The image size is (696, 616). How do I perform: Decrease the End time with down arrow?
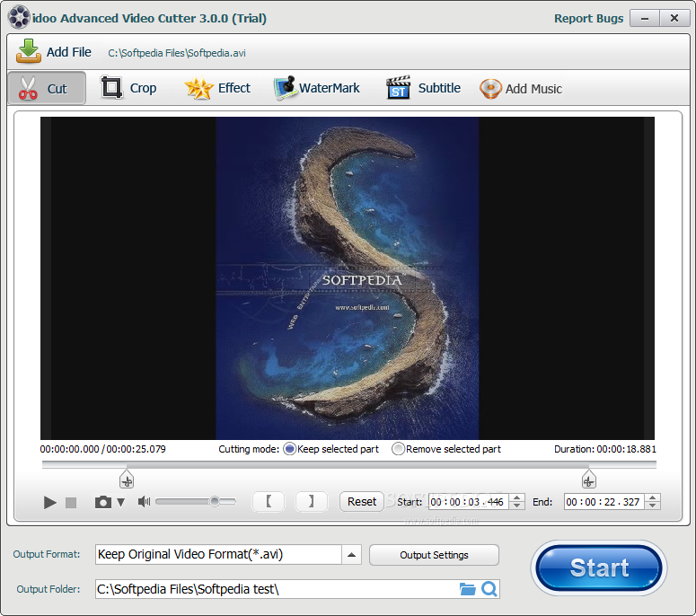coord(653,506)
